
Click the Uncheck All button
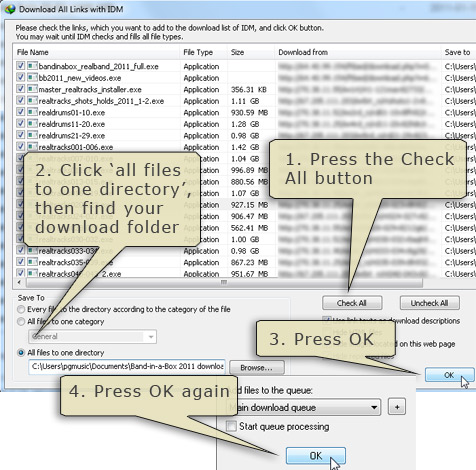pyautogui.click(x=429, y=303)
